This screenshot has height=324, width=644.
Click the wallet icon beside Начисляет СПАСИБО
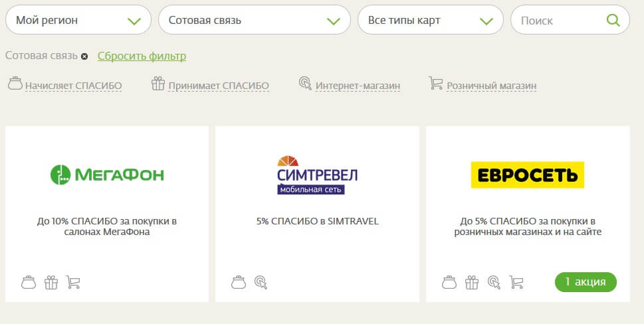(15, 83)
